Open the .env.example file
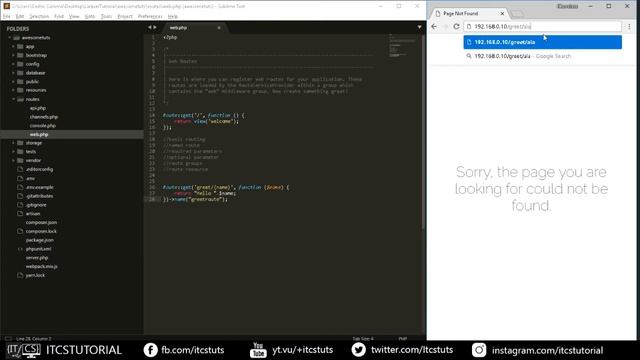640x360 pixels. tap(40, 187)
